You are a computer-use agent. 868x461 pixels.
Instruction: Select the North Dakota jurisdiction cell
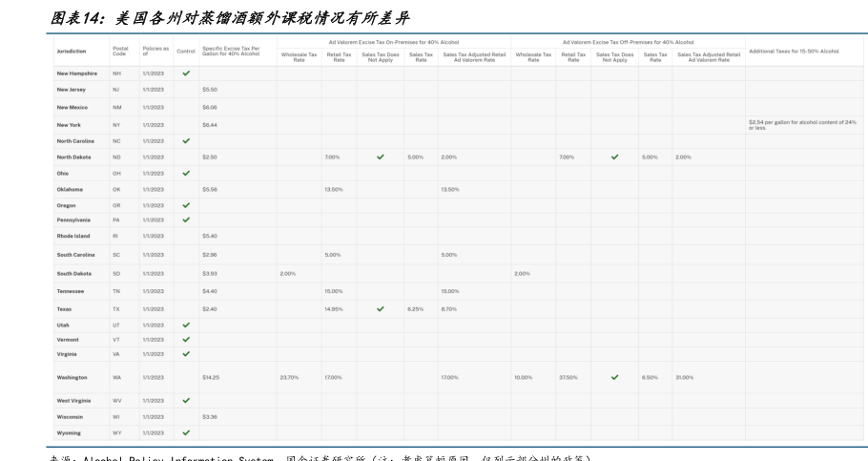click(73, 157)
